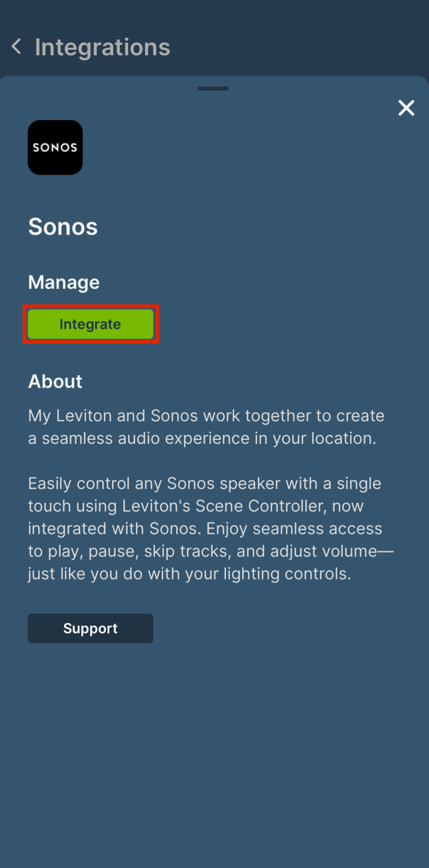Click the Manage section label
Viewport: 429px width, 868px height.
[x=63, y=282]
